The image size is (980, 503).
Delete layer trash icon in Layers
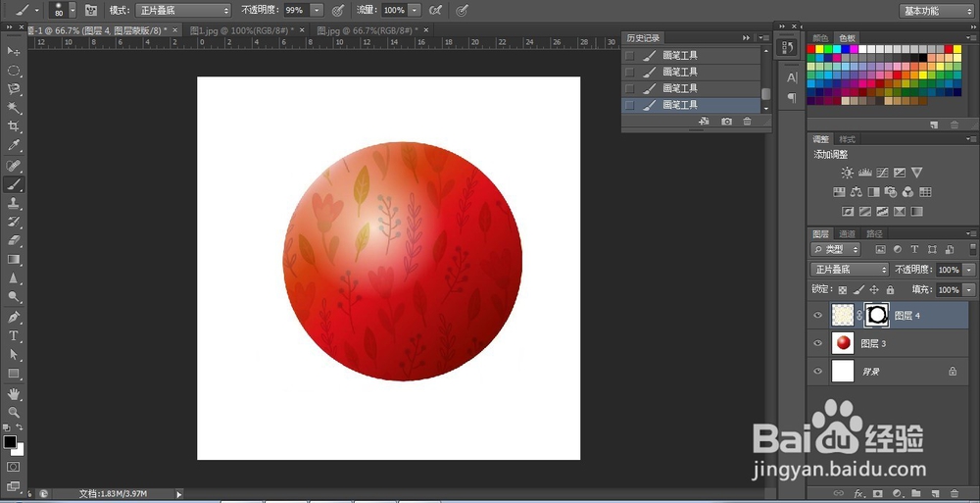coord(955,493)
